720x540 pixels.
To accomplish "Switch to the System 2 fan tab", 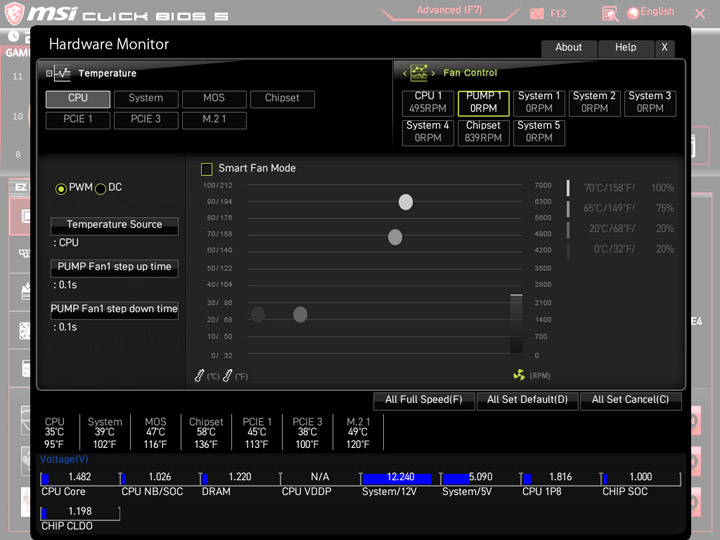I will [x=594, y=102].
